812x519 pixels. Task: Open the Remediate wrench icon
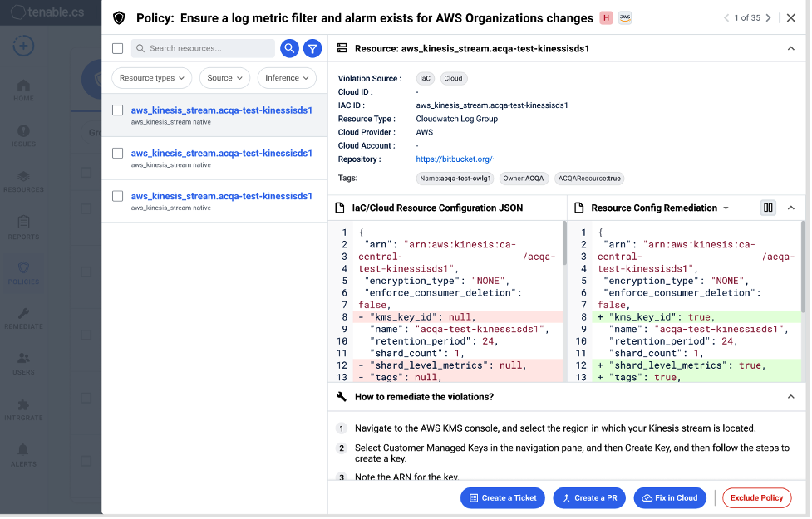23,311
